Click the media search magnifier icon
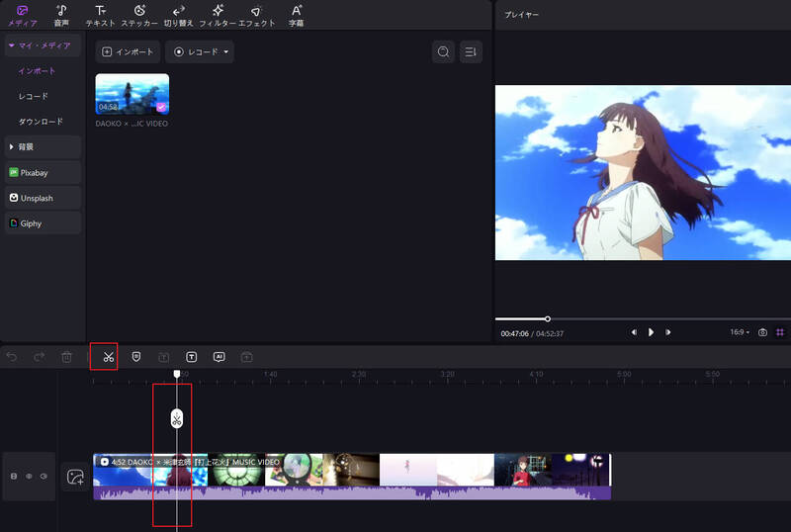Viewport: 791px width, 532px height. pos(443,52)
